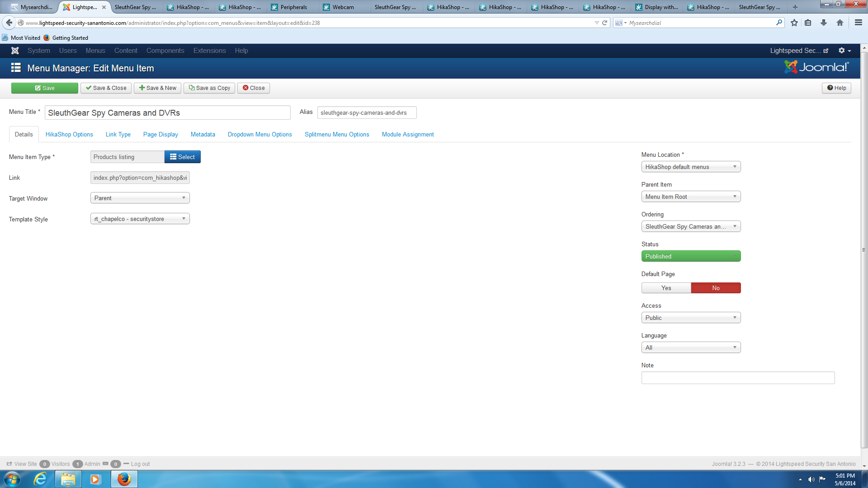The height and width of the screenshot is (488, 868).
Task: Open the Status Published dropdown
Action: pyautogui.click(x=691, y=256)
